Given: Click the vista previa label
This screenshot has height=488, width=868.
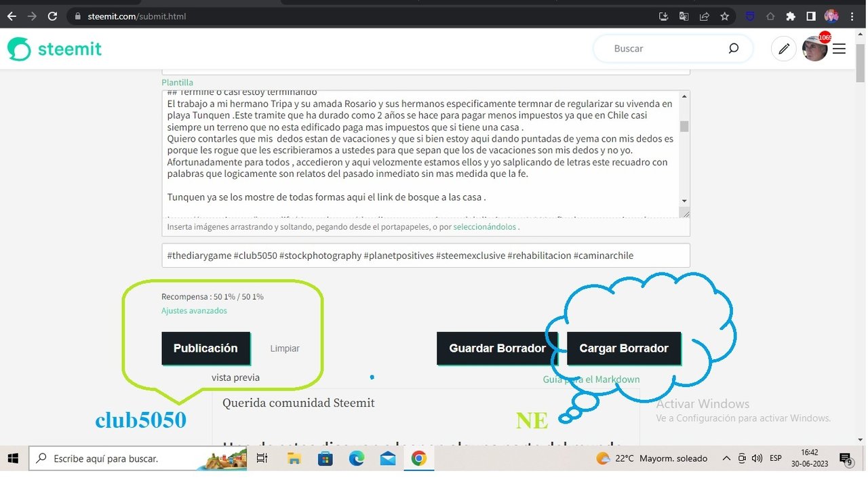Looking at the screenshot, I should (235, 378).
